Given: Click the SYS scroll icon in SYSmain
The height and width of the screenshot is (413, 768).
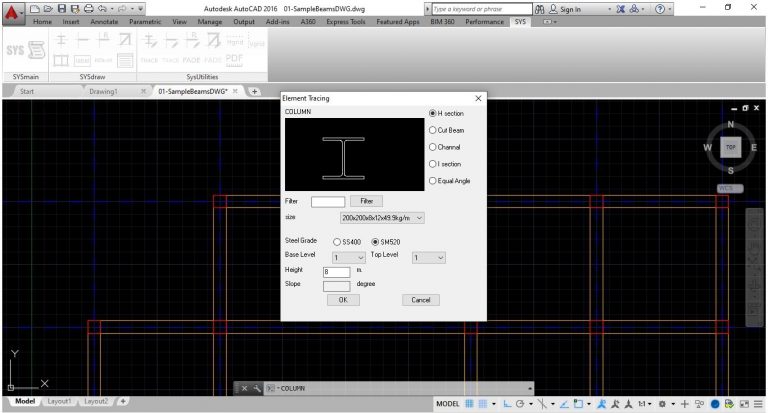Looking at the screenshot, I should (x=37, y=49).
